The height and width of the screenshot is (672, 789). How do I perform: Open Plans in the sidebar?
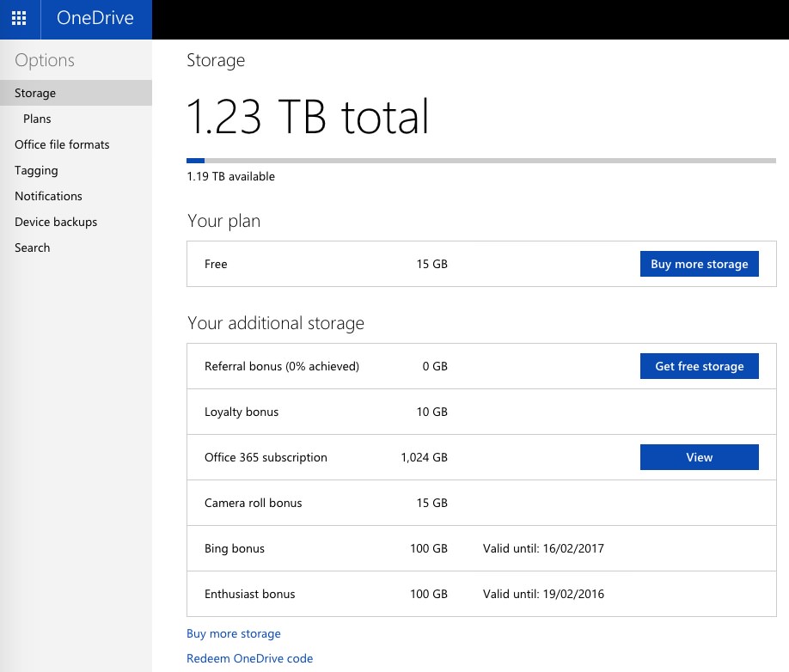click(37, 119)
